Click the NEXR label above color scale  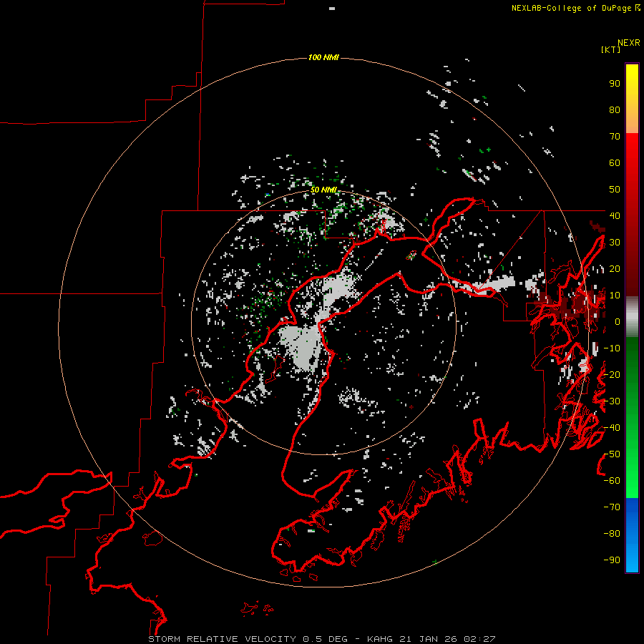tap(628, 43)
